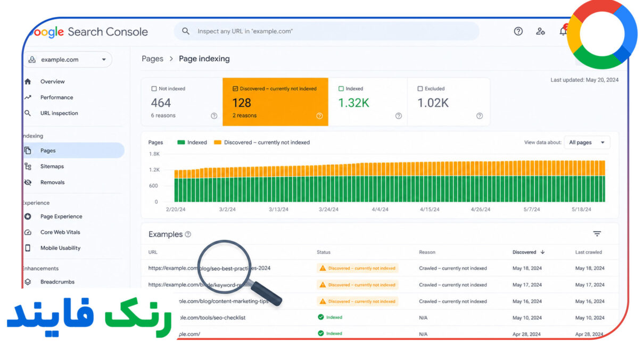Click the Breadcrumbs layers icon
The image size is (644, 351).
tap(28, 282)
